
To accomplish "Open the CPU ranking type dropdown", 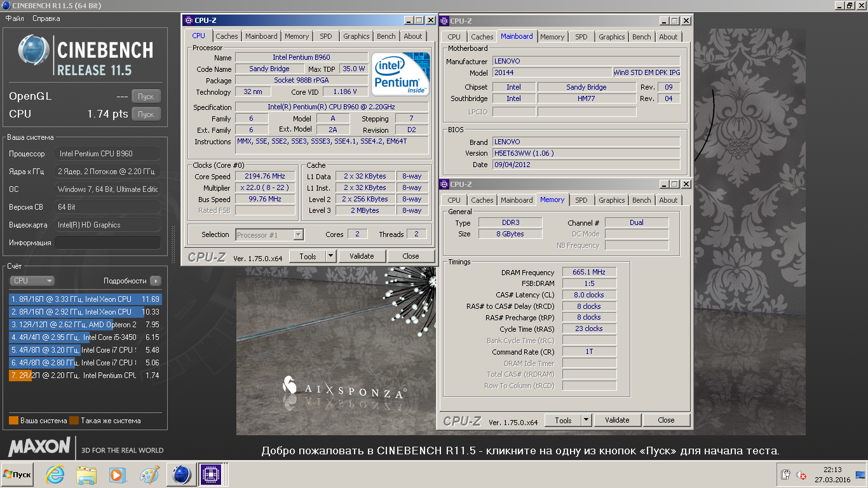I will tap(32, 281).
